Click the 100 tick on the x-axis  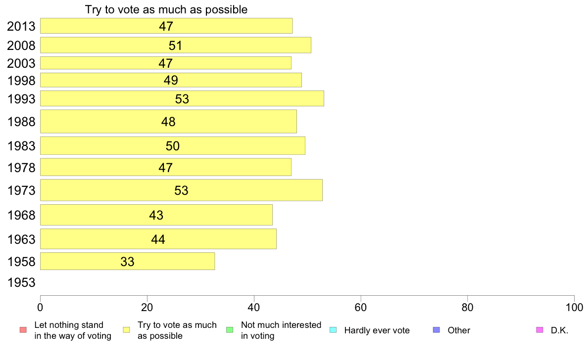[x=574, y=308]
